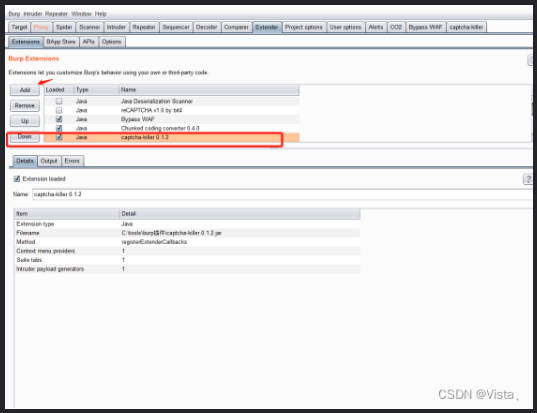Switch to the Comparer tab
Image resolution: width=537 pixels, height=413 pixels.
(236, 27)
